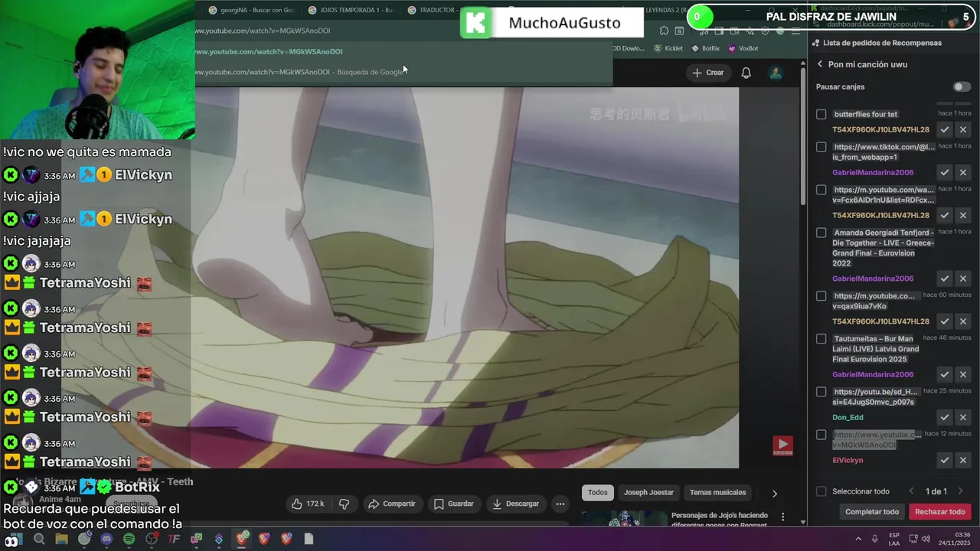Dislike the YouTube video
The image size is (980, 551).
(344, 504)
